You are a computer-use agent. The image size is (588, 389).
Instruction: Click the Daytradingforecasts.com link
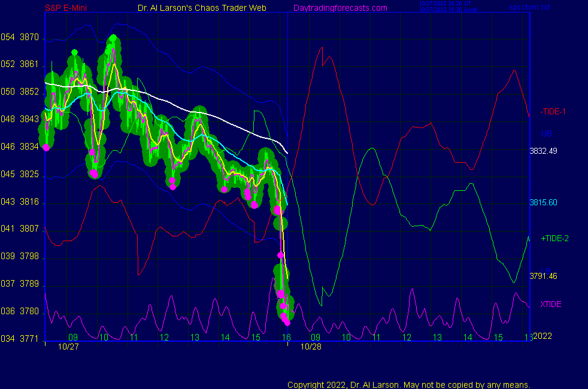[x=340, y=8]
